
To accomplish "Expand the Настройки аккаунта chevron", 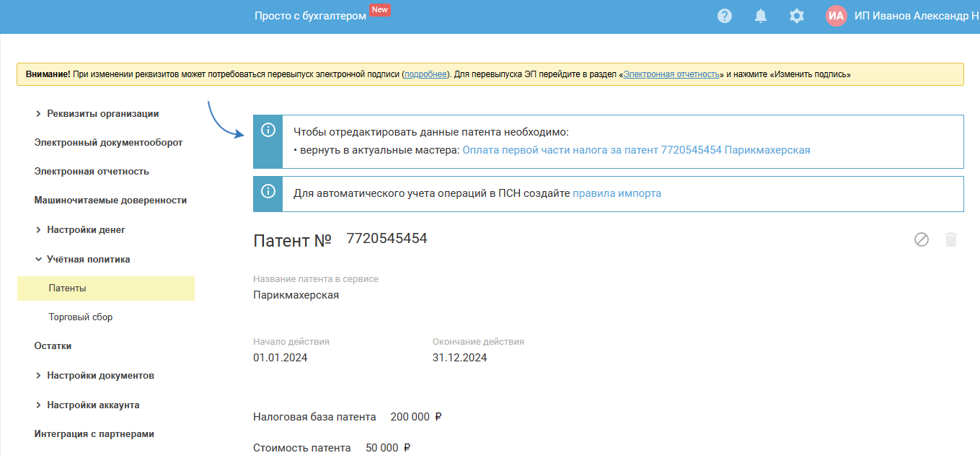I will [x=38, y=405].
